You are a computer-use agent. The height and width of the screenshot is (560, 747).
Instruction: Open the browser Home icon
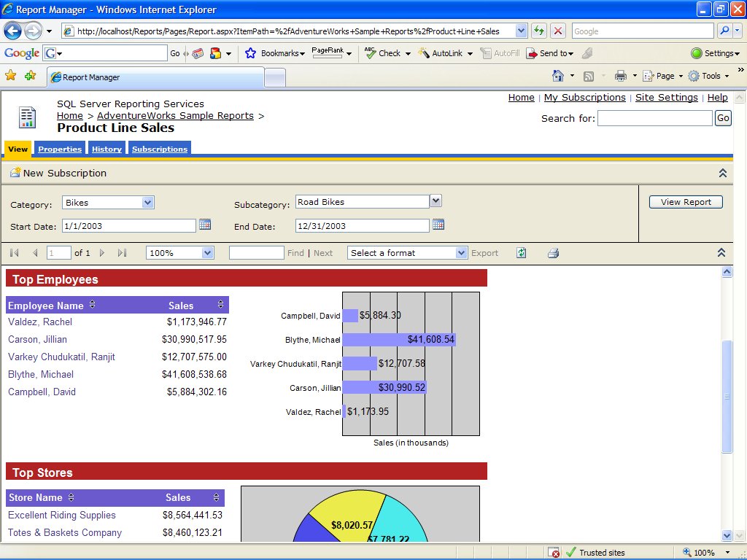(x=558, y=76)
